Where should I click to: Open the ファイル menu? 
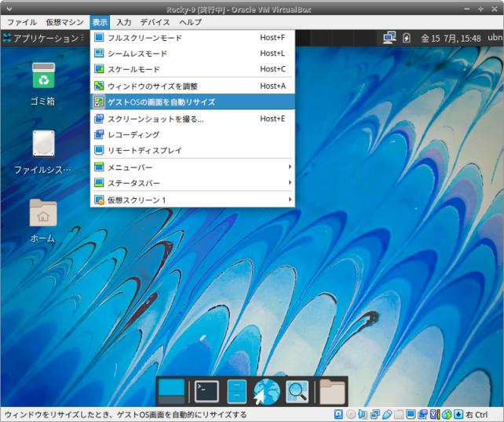tap(21, 22)
